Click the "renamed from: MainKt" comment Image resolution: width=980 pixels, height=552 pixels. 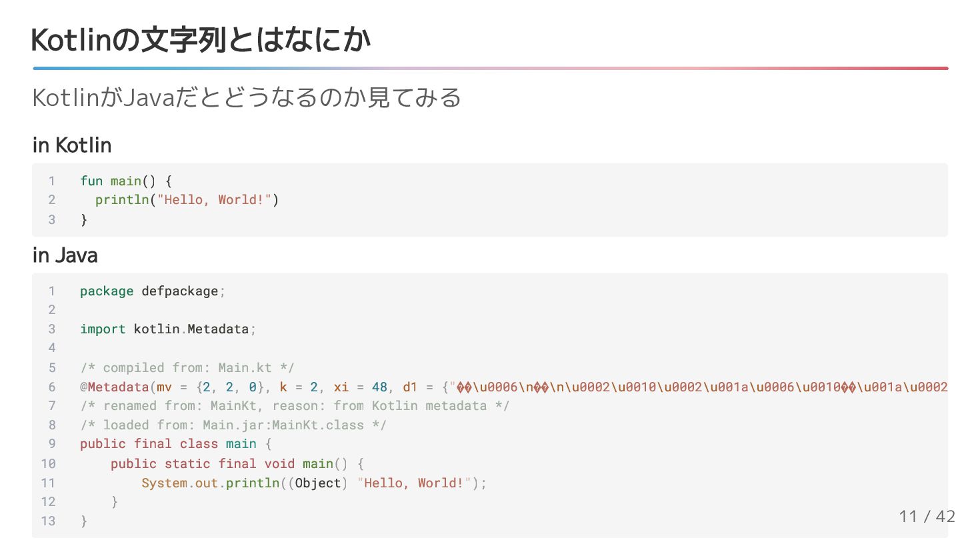point(295,406)
